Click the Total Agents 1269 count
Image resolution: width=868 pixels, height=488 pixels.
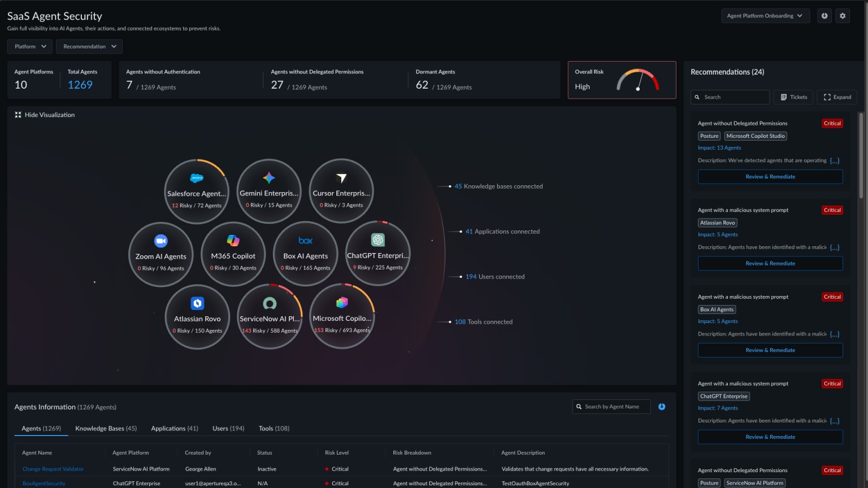point(80,85)
